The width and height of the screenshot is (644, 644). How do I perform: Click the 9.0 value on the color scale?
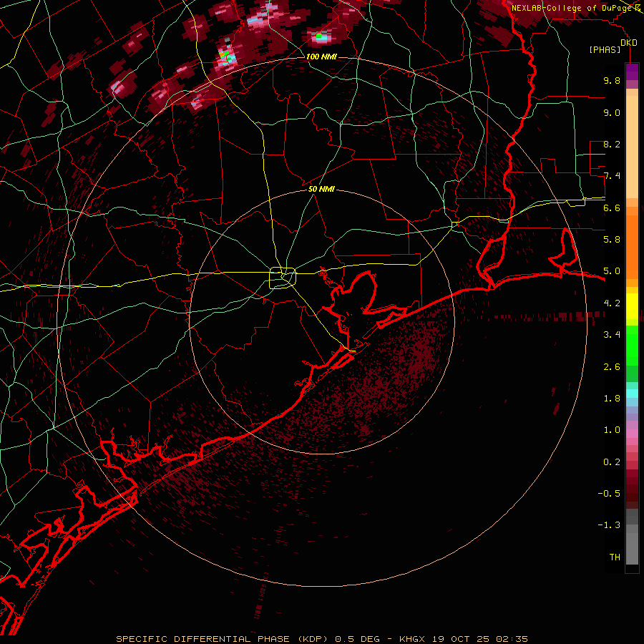pos(612,112)
